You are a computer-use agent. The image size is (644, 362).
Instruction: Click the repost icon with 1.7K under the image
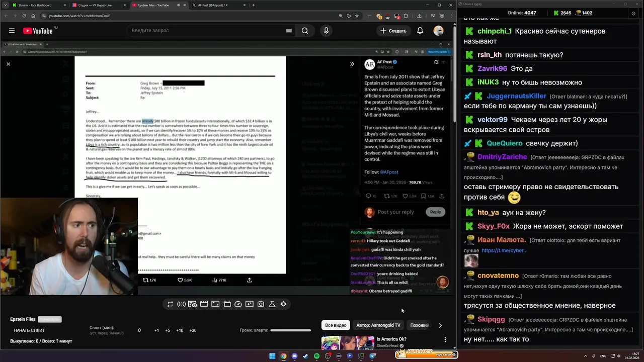149,280
